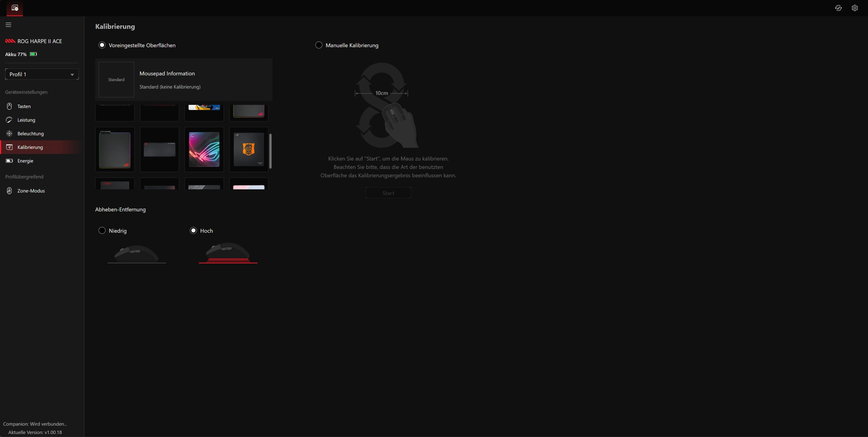The height and width of the screenshot is (437, 868).
Task: Choose Niedrig lift-off distance
Action: [102, 231]
